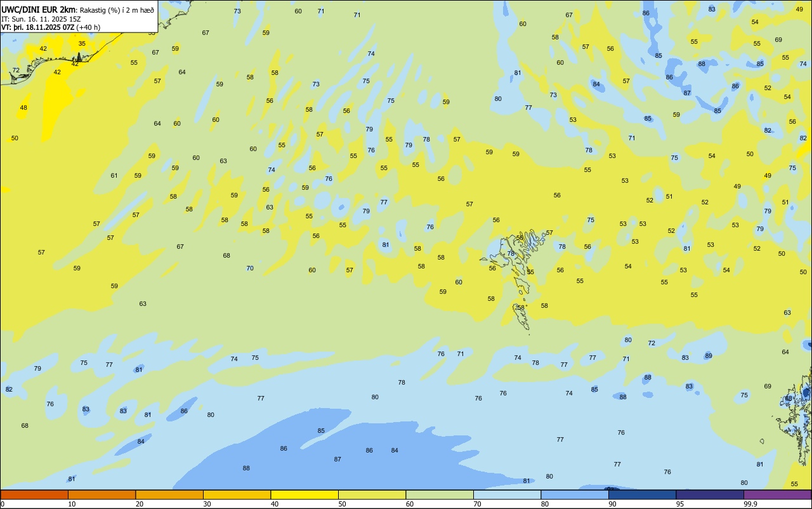The image size is (812, 509).
Task: Click the humidity value "61" on the map
Action: [114, 176]
